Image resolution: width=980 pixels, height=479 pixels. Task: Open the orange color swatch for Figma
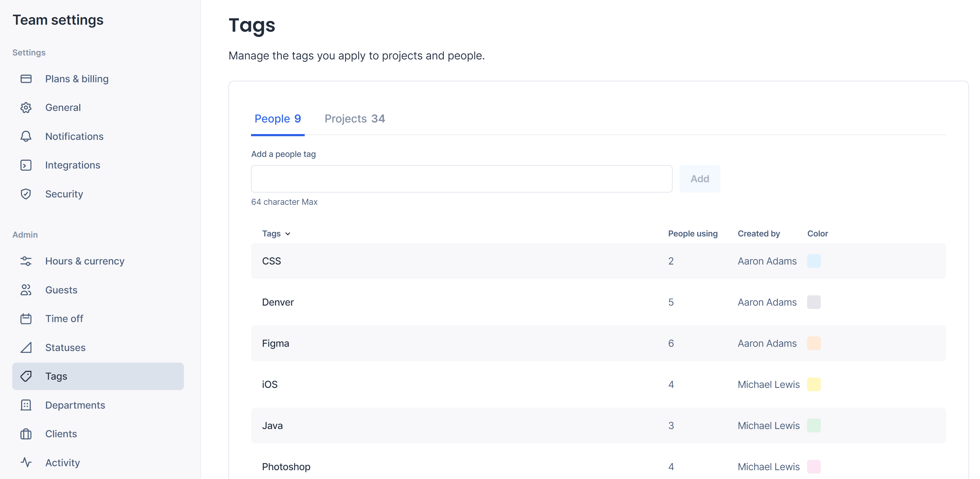coord(813,343)
